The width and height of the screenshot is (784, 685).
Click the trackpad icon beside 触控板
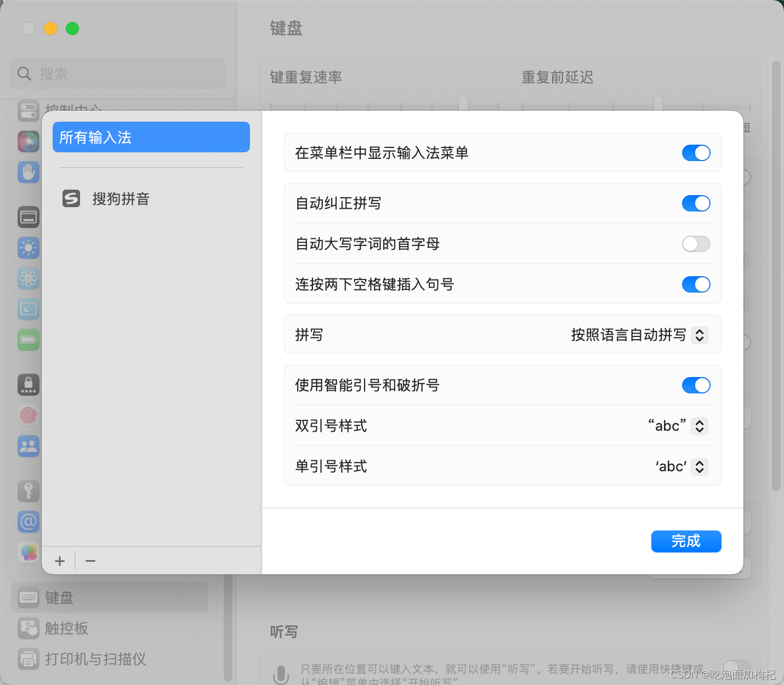tap(29, 628)
